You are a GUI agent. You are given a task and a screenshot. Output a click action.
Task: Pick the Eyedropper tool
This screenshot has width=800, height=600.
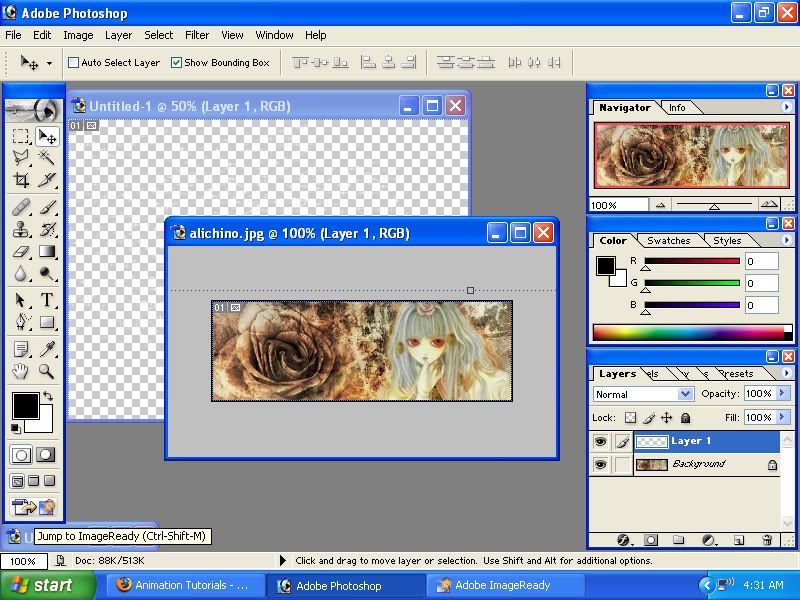pyautogui.click(x=47, y=349)
